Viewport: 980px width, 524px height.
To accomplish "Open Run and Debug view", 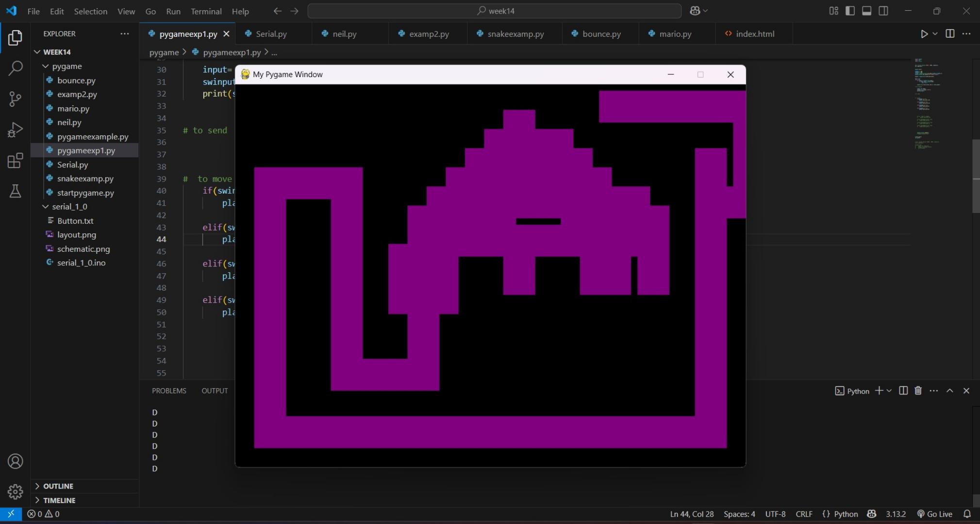I will (15, 130).
